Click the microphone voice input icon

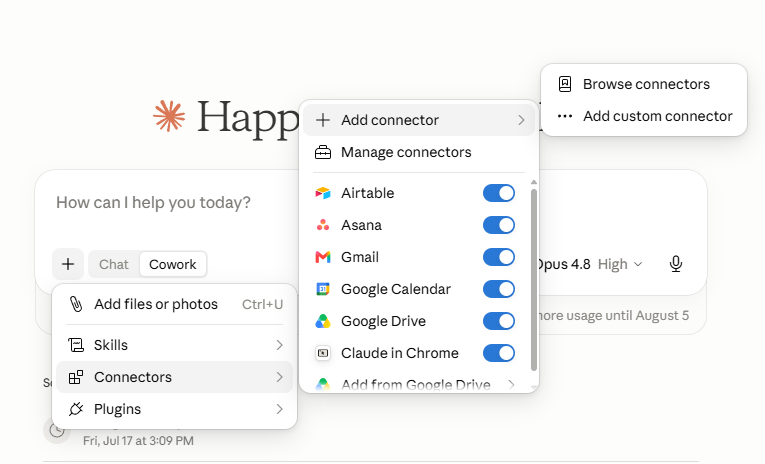[x=676, y=264]
